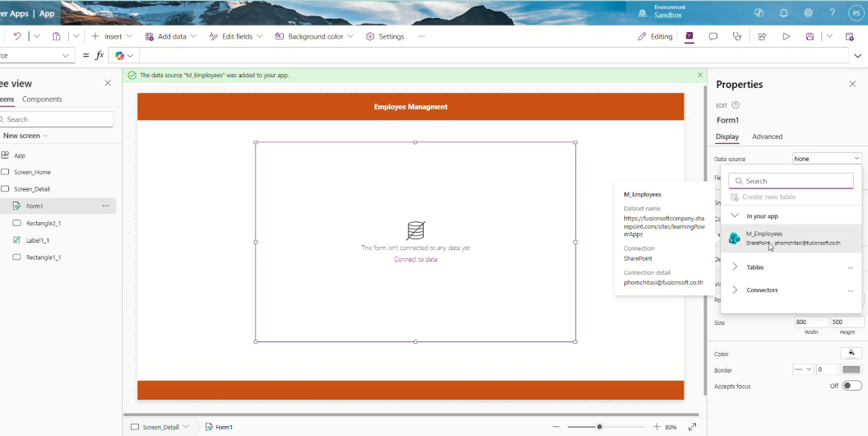Click into the formula bar input
This screenshot has width=868, height=436.
[493, 55]
